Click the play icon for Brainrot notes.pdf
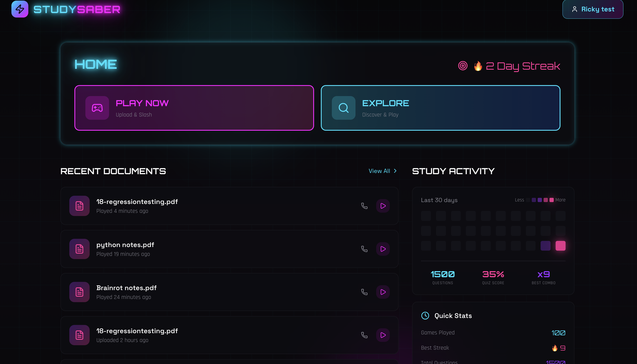 [x=383, y=292]
